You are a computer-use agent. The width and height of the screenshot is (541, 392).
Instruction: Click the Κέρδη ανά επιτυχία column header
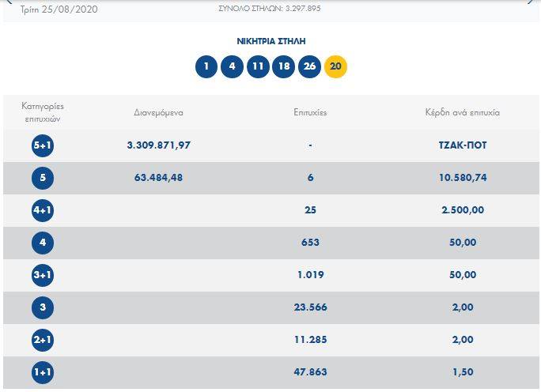[463, 113]
